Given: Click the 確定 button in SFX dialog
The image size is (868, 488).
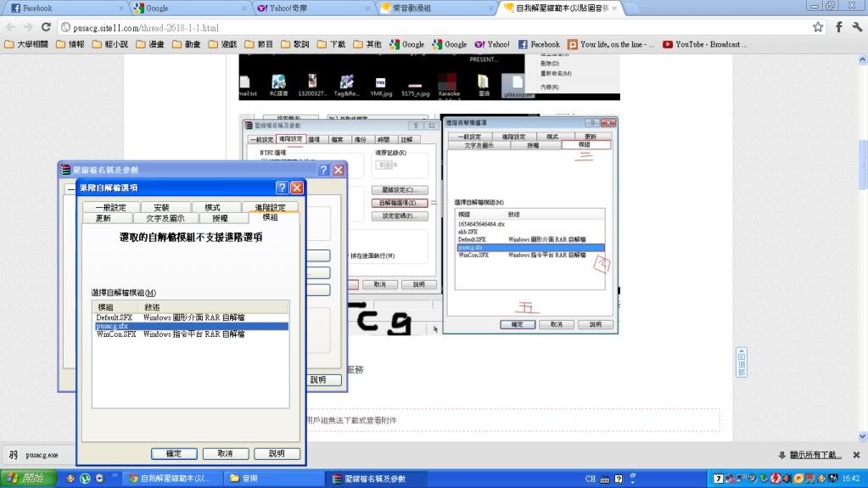Looking at the screenshot, I should click(x=174, y=454).
